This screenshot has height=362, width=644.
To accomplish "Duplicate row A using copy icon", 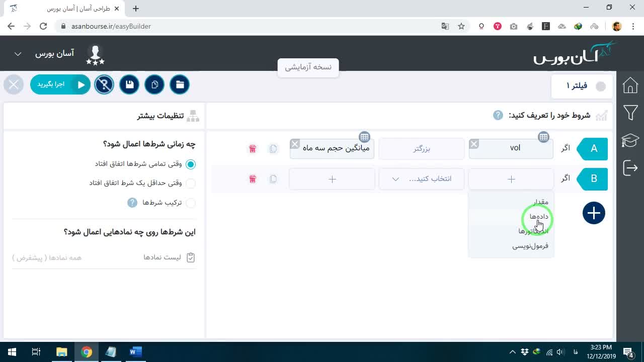I will (x=273, y=149).
